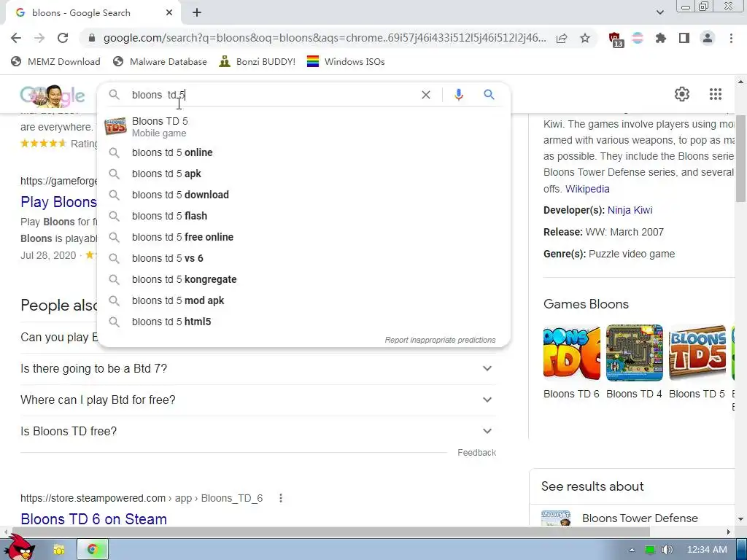Go forward with the browser arrow
This screenshot has width=747, height=560.
(39, 38)
